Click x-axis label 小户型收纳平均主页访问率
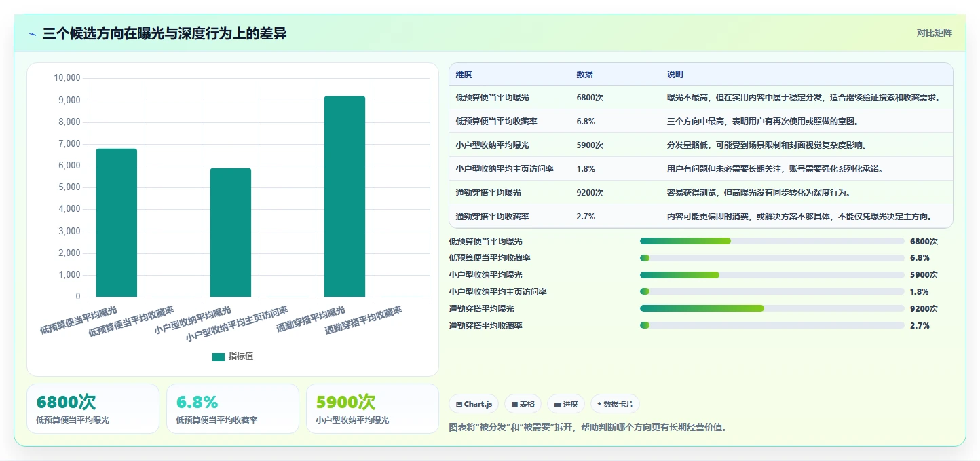This screenshot has height=461, width=980. (237, 322)
